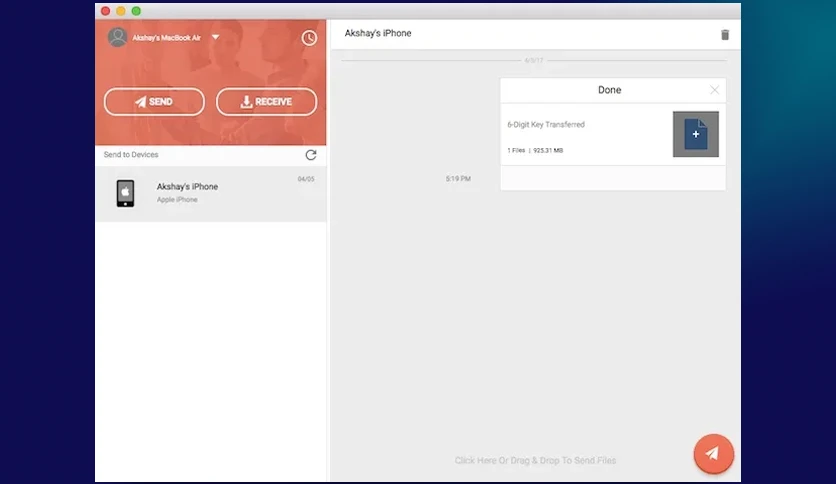Open the transfer history clock icon
Image resolution: width=836 pixels, height=484 pixels.
click(x=309, y=38)
